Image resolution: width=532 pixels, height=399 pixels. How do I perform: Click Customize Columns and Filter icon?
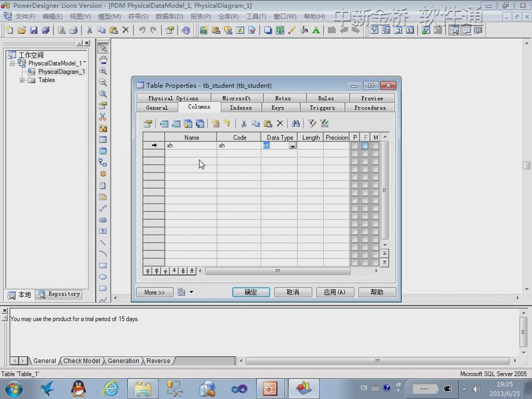pos(312,124)
